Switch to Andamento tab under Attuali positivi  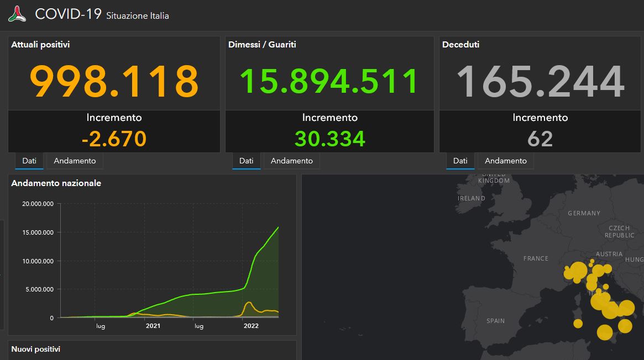point(75,161)
